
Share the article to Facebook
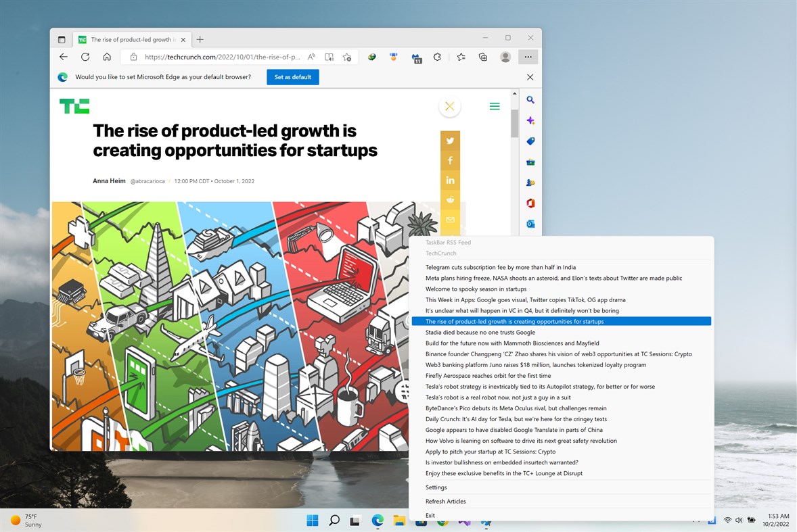450,160
